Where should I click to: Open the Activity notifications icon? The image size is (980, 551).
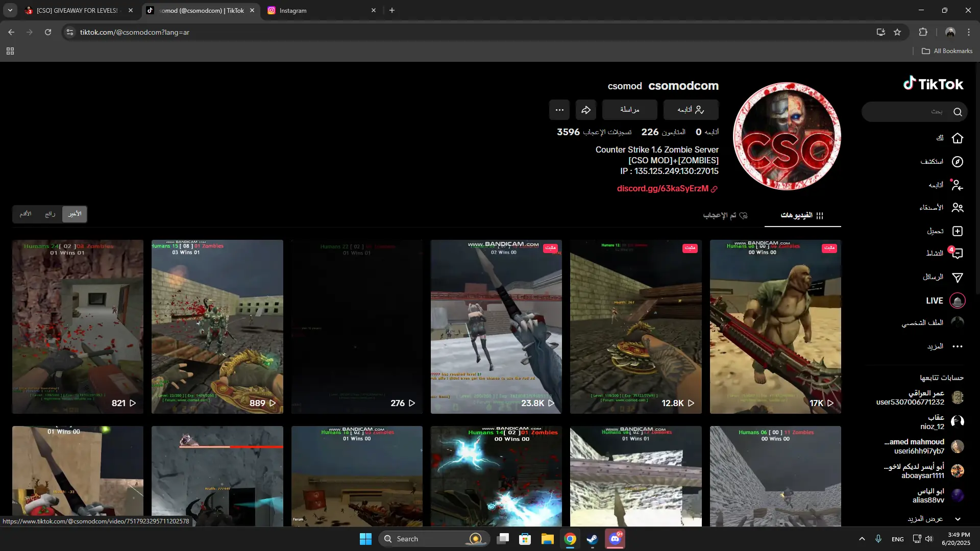(x=958, y=254)
